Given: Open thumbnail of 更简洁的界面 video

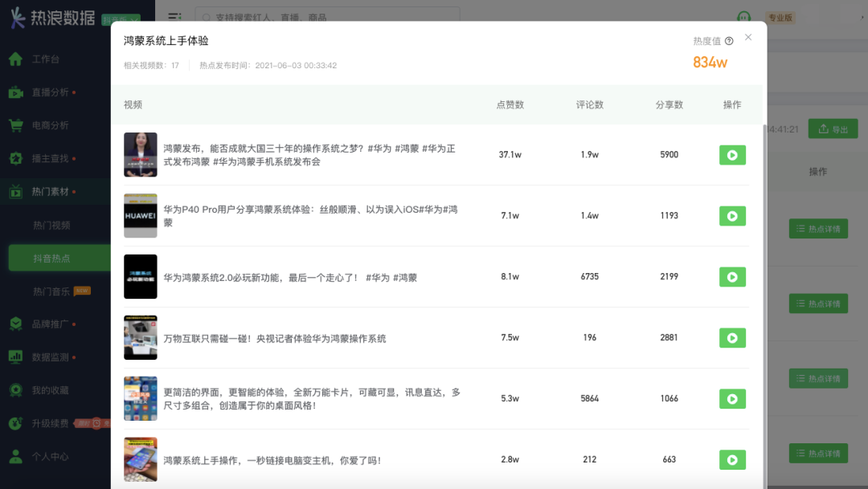Looking at the screenshot, I should [140, 398].
